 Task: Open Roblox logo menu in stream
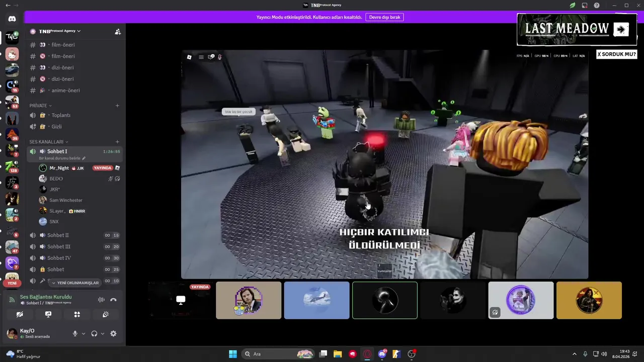point(189,57)
